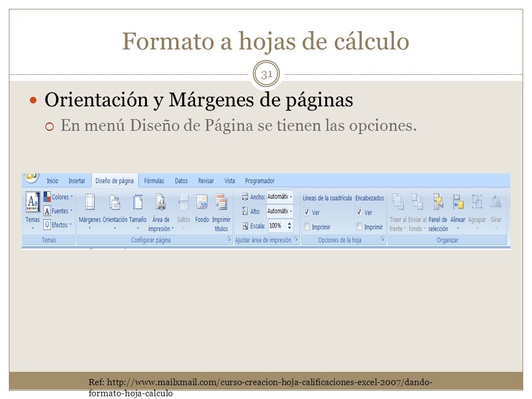Click the 'Líneas de la cuadrícula' heading
Viewport: 532px width, 399px height.
pyautogui.click(x=327, y=198)
